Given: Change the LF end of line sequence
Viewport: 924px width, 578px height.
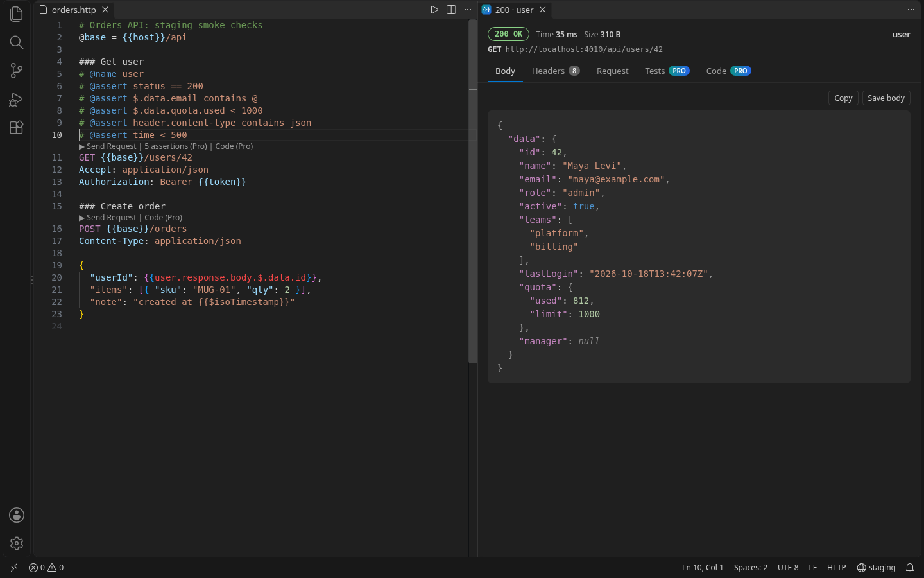Looking at the screenshot, I should pyautogui.click(x=812, y=568).
